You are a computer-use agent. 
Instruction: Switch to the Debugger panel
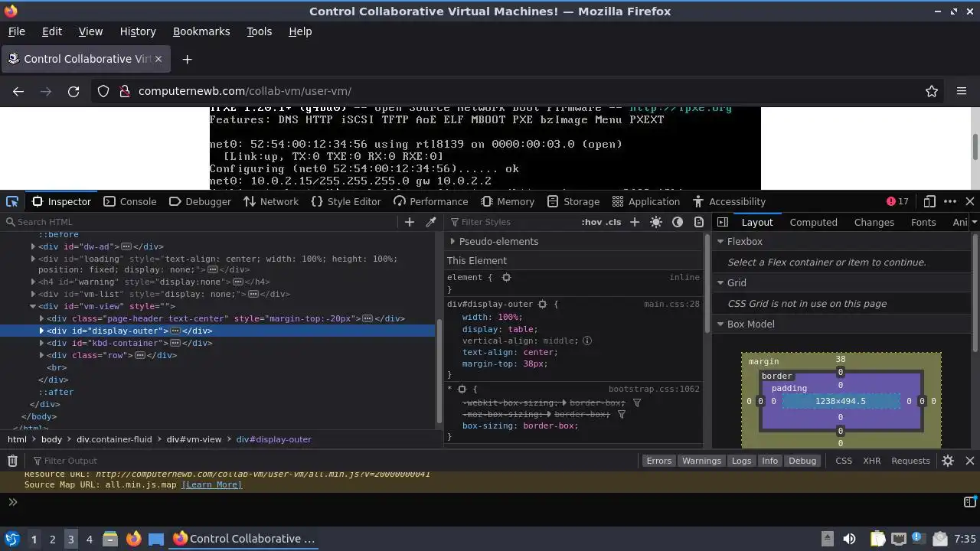coord(199,201)
